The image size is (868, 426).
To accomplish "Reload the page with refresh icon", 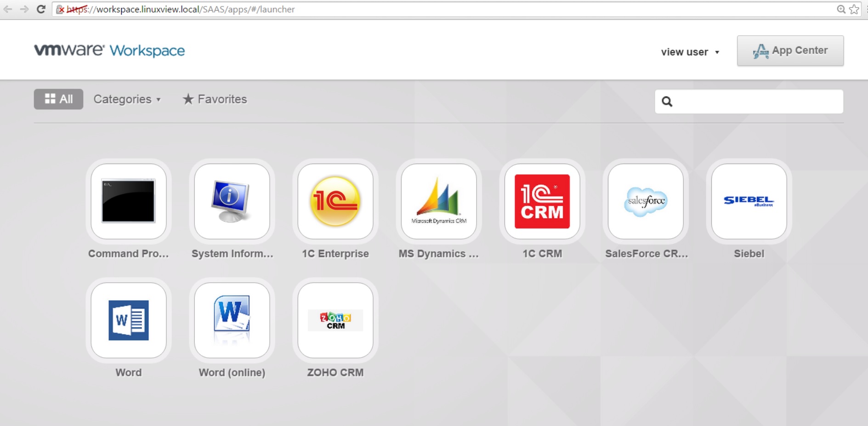I will click(x=41, y=9).
